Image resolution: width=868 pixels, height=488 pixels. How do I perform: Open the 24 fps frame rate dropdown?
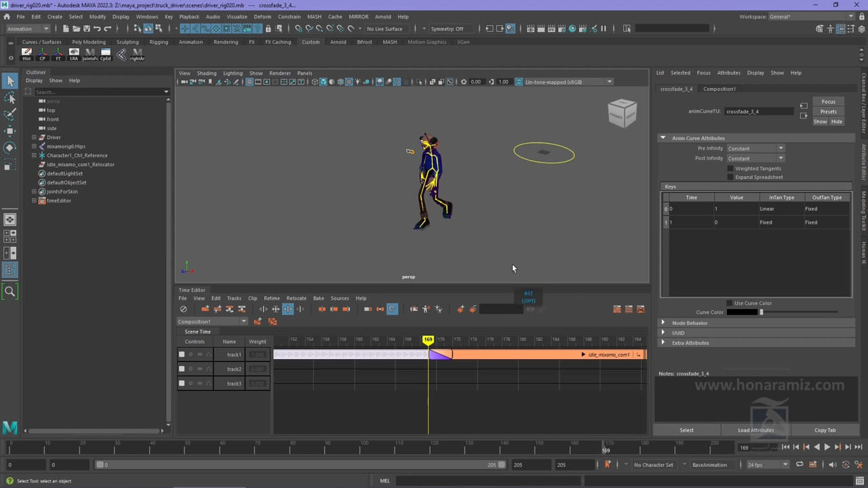(x=768, y=464)
